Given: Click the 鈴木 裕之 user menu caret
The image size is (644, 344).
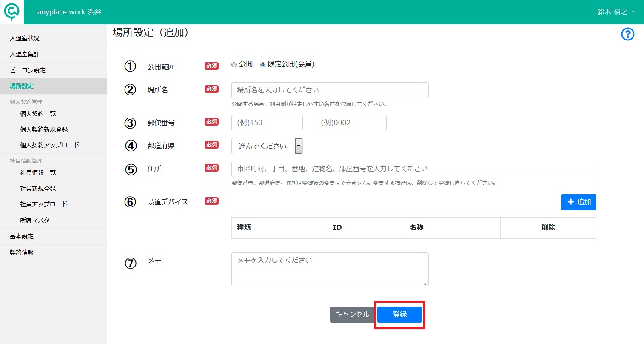Looking at the screenshot, I should (633, 12).
